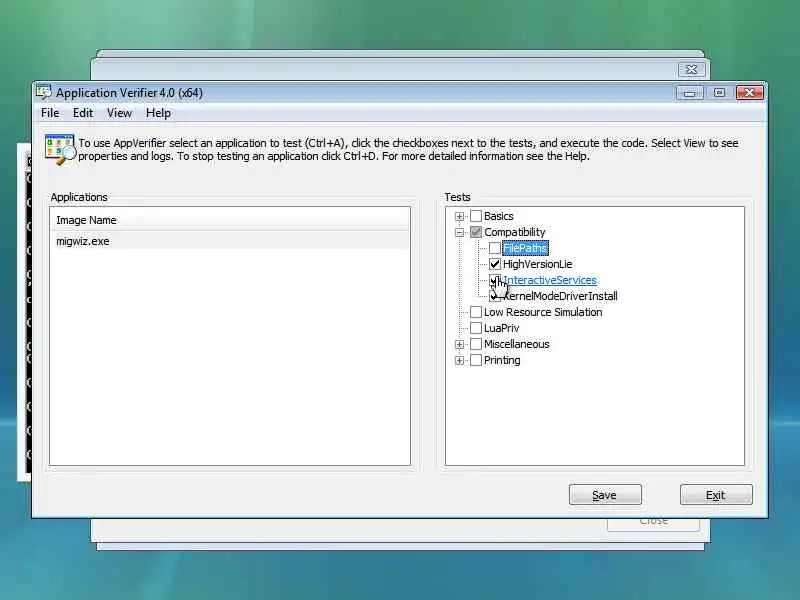
Task: Select the Printing label
Action: point(502,360)
